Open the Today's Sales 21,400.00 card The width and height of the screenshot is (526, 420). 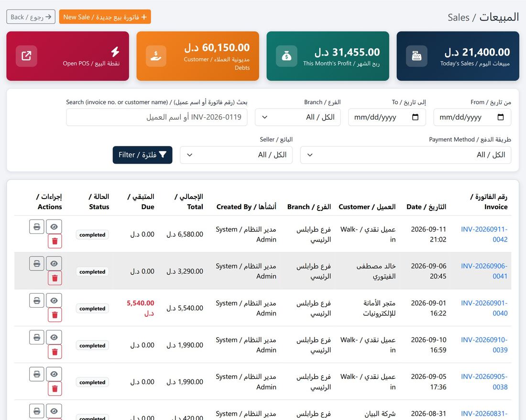point(458,56)
